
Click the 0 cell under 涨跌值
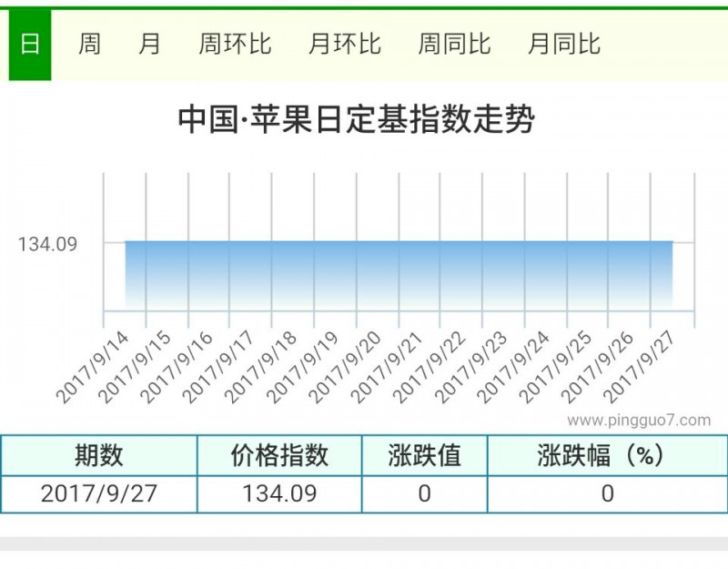point(424,493)
